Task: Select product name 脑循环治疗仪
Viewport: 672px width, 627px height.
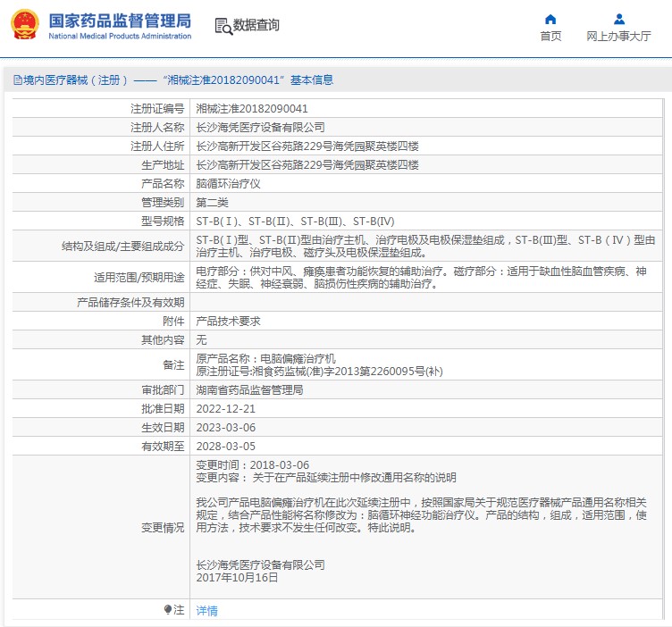Action: [x=228, y=184]
